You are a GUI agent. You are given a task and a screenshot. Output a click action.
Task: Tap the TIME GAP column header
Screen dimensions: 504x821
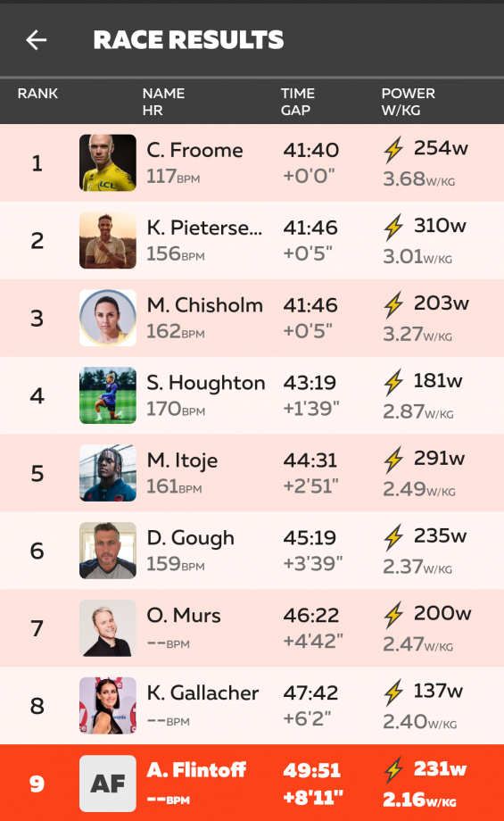coord(298,102)
